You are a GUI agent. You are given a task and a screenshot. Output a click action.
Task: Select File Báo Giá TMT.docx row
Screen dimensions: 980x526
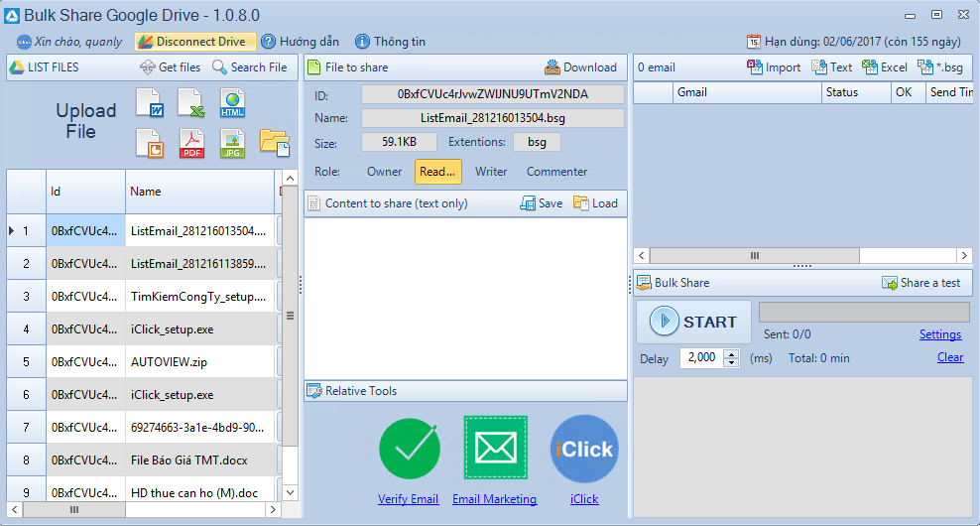tap(143, 460)
